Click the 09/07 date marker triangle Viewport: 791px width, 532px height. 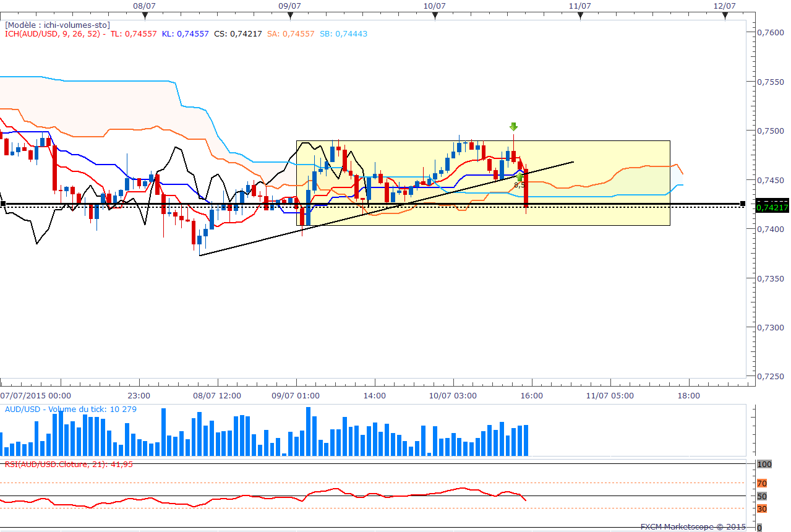[289, 16]
